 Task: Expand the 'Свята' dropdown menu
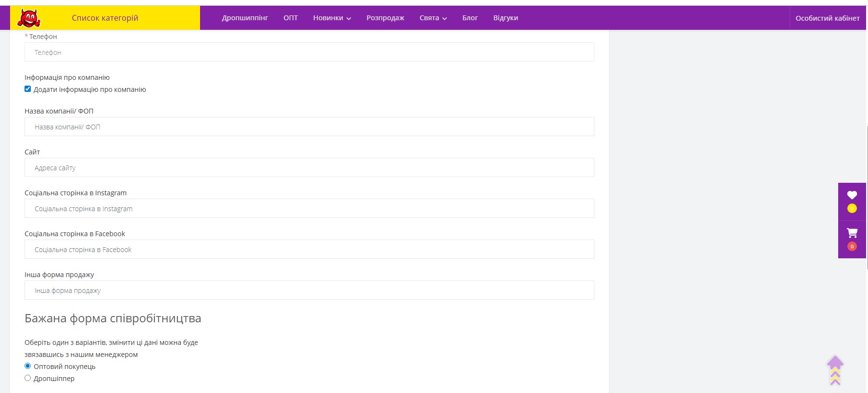point(433,18)
